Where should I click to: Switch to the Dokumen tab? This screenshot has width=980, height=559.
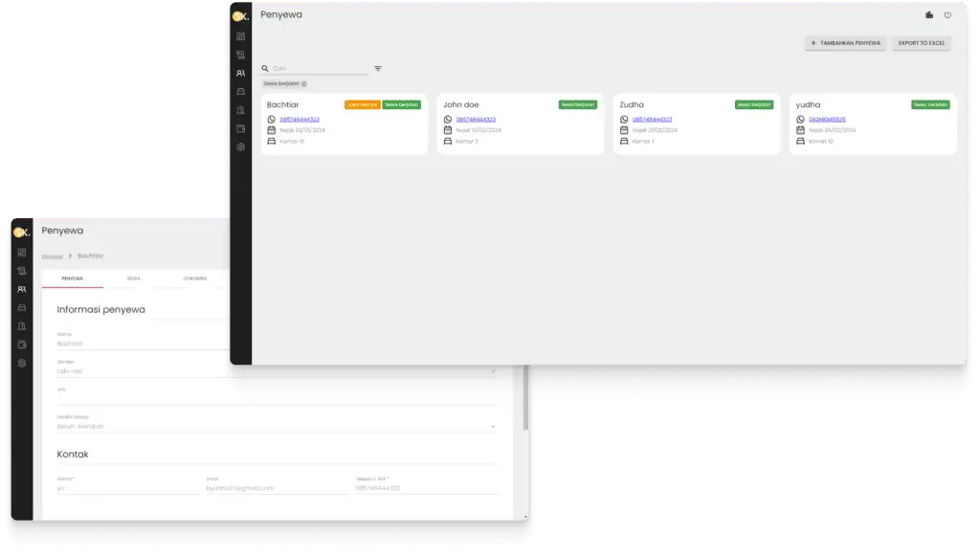click(194, 279)
